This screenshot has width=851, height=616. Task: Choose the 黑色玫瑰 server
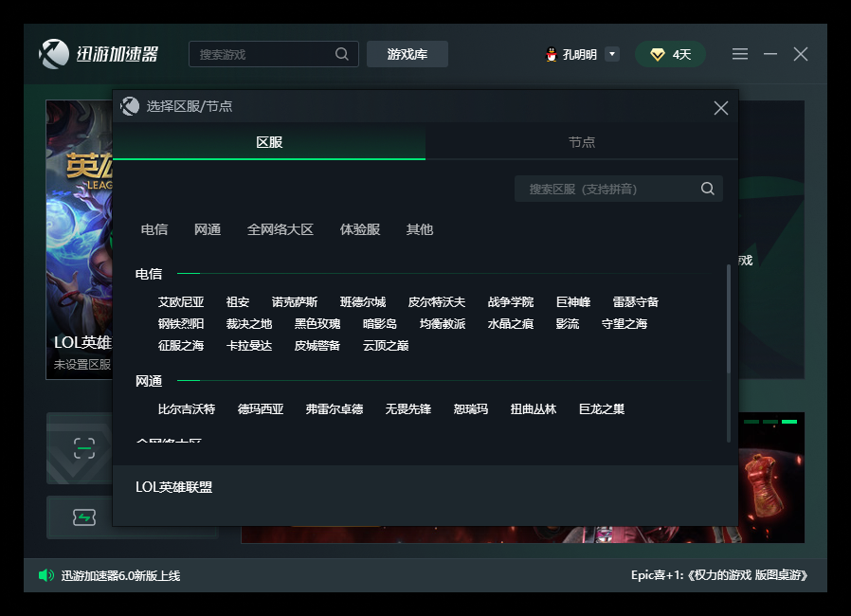[317, 324]
